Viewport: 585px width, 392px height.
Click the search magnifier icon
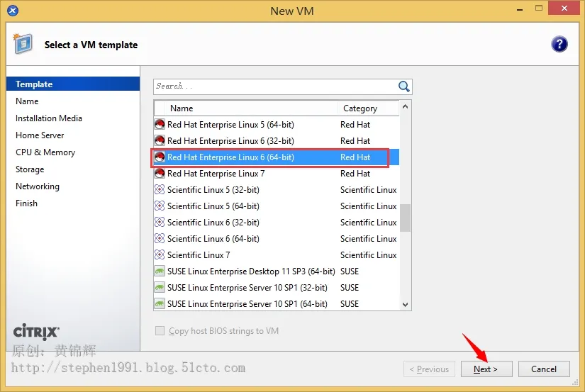click(403, 86)
